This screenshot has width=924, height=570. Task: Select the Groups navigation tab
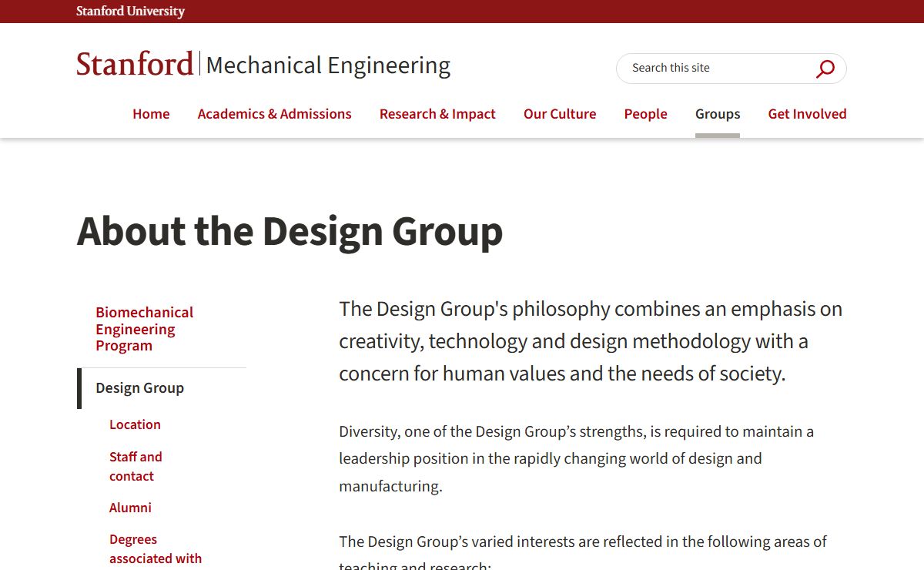[x=717, y=114]
